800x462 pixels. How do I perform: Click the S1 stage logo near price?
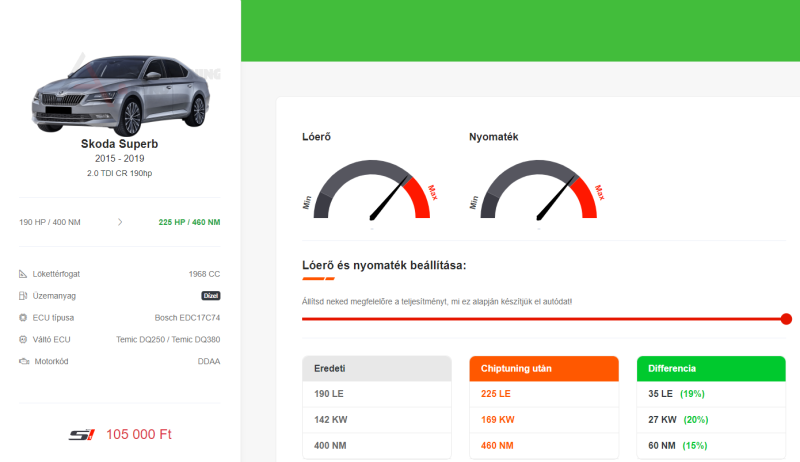click(82, 434)
